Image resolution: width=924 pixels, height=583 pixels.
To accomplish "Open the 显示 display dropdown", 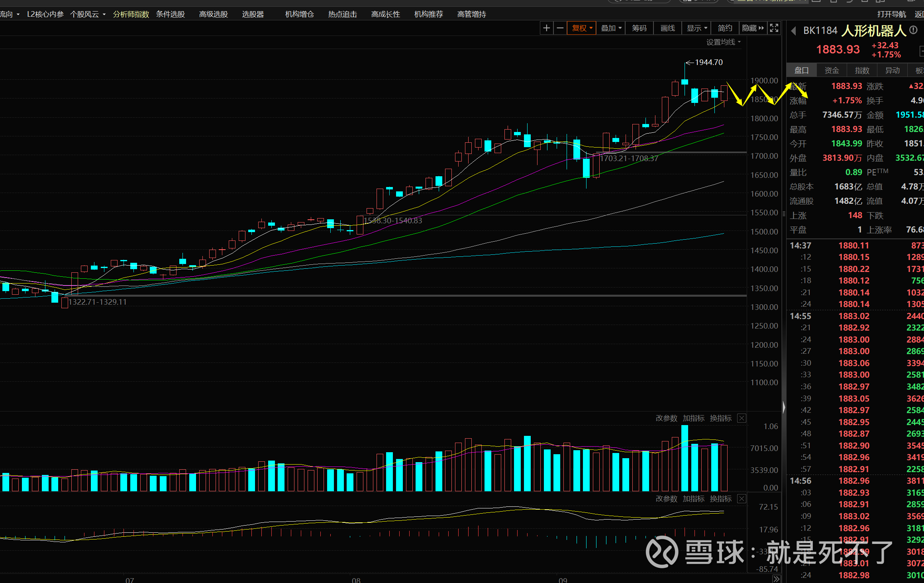I will (697, 28).
